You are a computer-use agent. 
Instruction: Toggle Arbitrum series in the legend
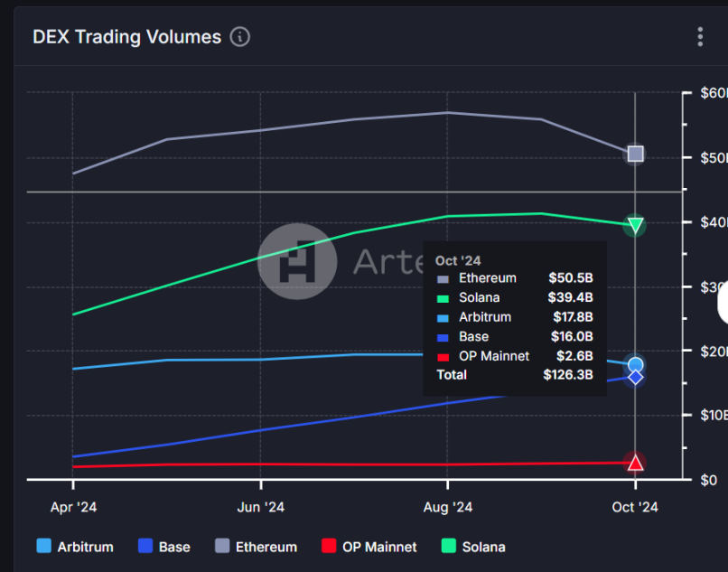77,547
